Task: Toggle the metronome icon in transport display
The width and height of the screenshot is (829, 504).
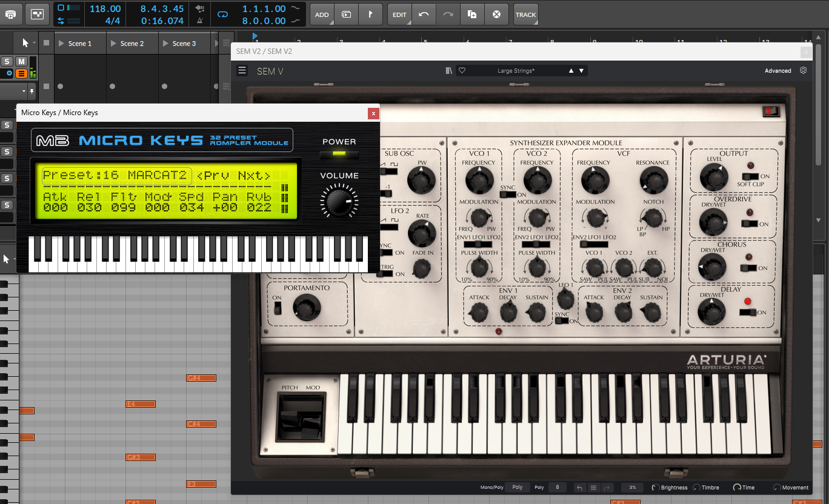Action: pos(200,21)
